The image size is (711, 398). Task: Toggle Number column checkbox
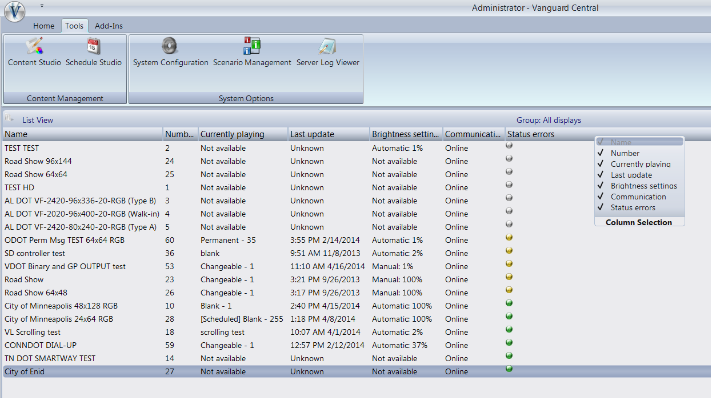tap(601, 153)
